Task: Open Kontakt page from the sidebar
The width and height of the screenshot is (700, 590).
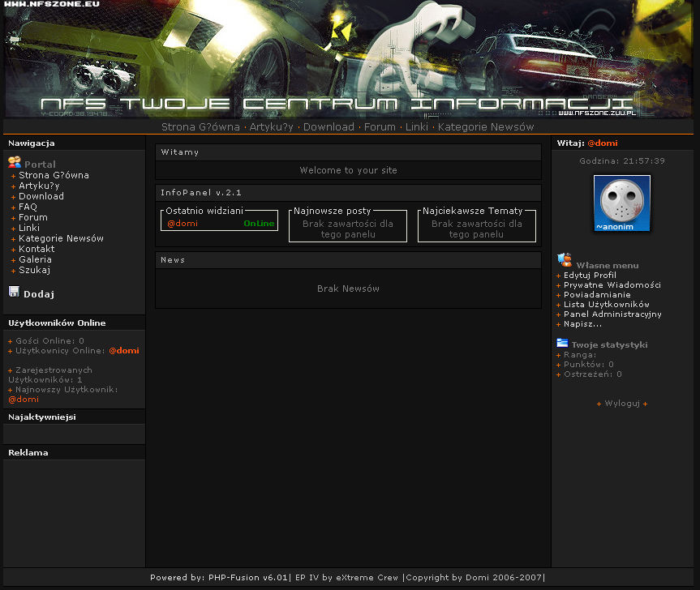Action: point(37,249)
